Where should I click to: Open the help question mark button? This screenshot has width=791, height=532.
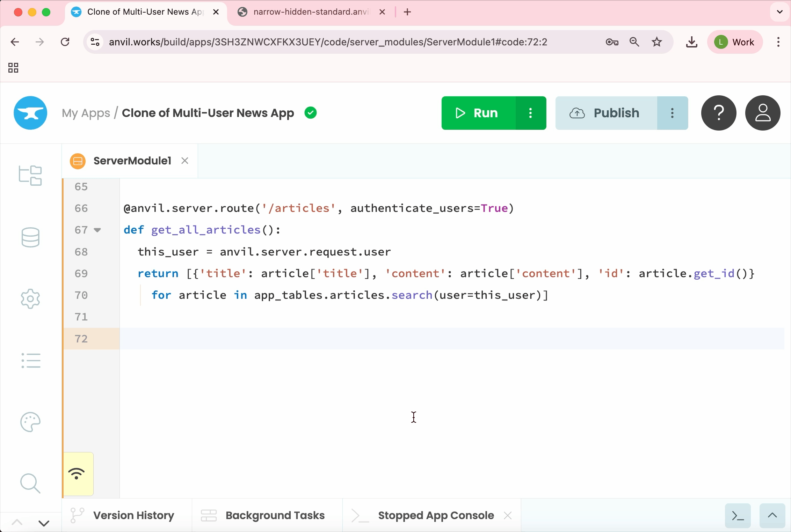(719, 113)
